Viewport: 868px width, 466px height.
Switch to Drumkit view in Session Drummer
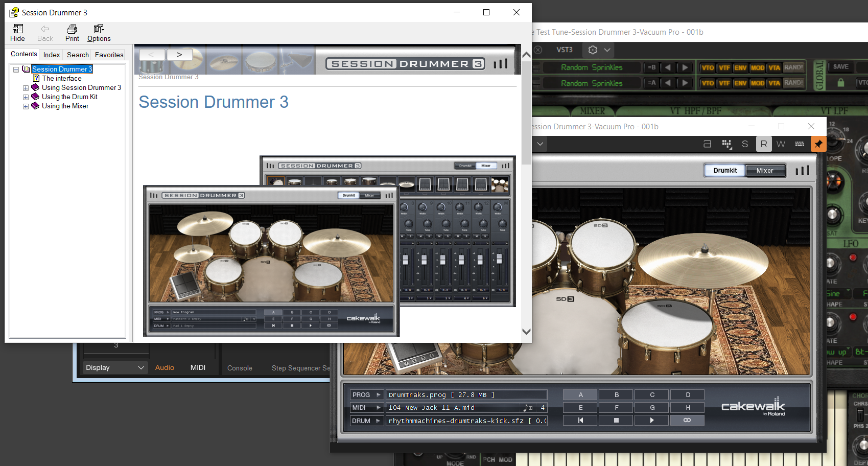click(725, 171)
